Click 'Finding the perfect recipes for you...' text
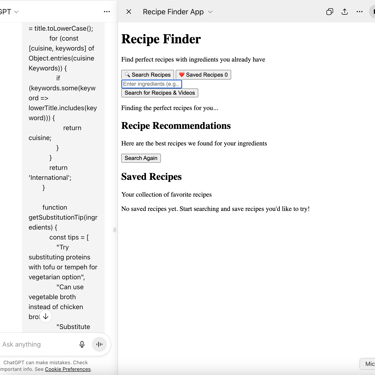 tap(170, 108)
